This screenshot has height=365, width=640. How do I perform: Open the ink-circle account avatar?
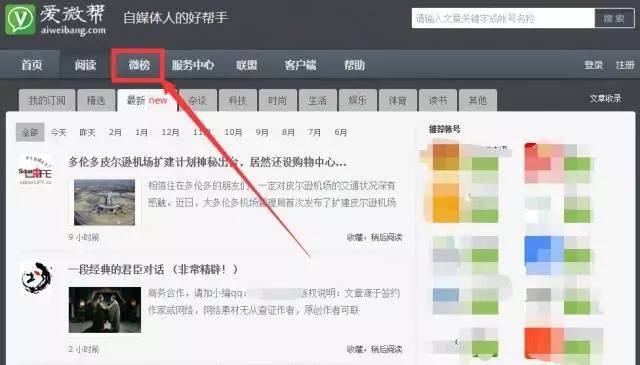click(x=36, y=278)
